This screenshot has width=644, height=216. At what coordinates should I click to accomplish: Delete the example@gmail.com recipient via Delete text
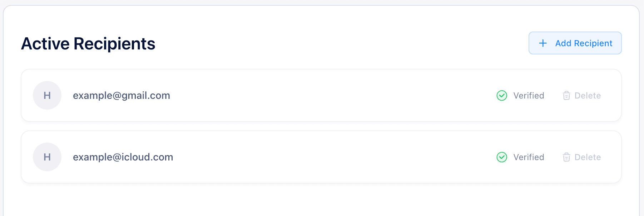[x=588, y=96]
